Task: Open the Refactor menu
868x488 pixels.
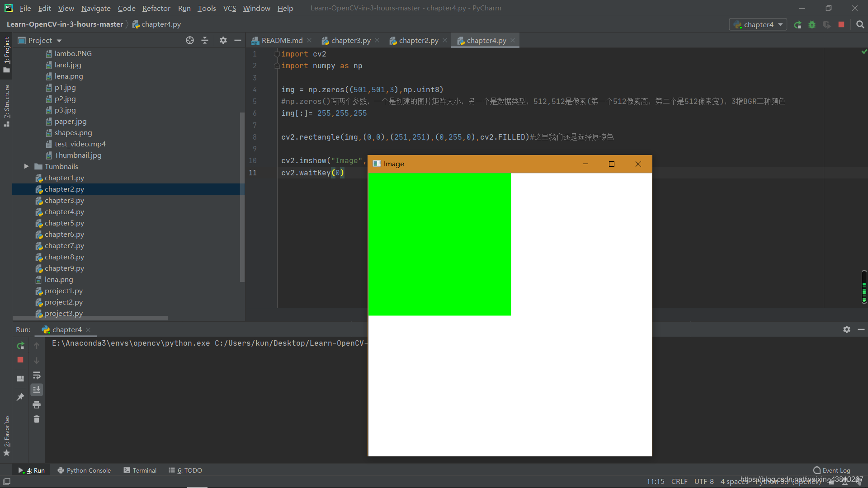Action: 156,8
